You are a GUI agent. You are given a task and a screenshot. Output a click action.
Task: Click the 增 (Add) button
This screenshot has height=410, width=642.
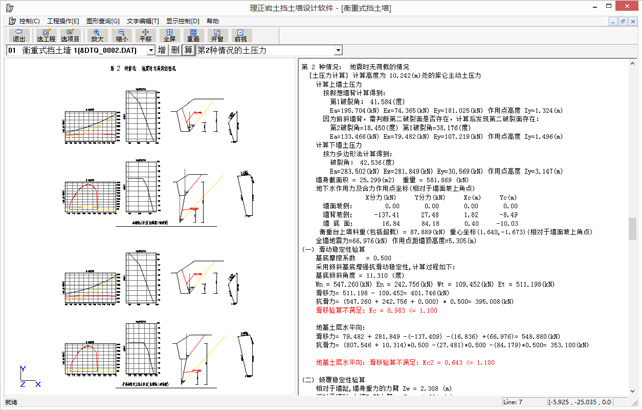point(162,50)
